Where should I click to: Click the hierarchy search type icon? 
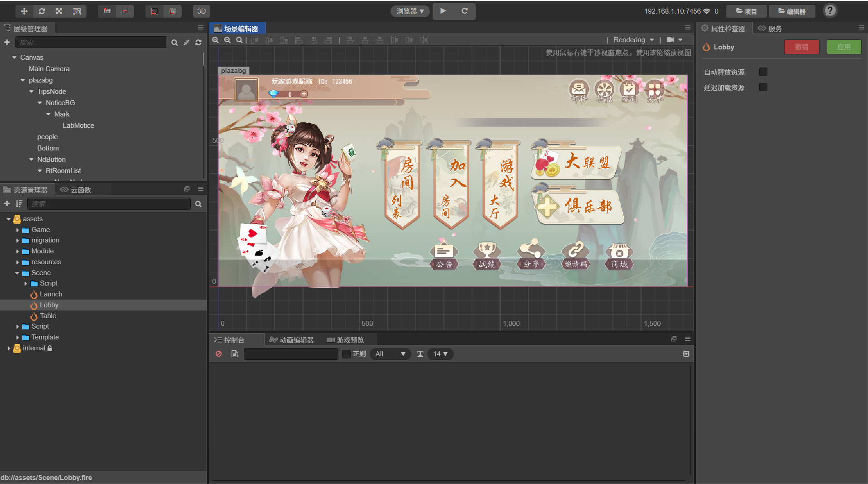(x=174, y=43)
